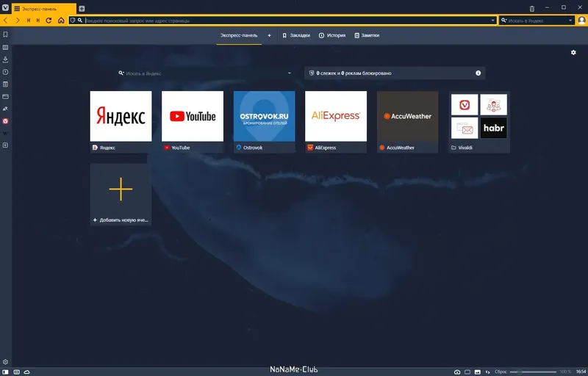This screenshot has height=376, width=588.
Task: Open the user profile avatar
Action: (x=581, y=21)
